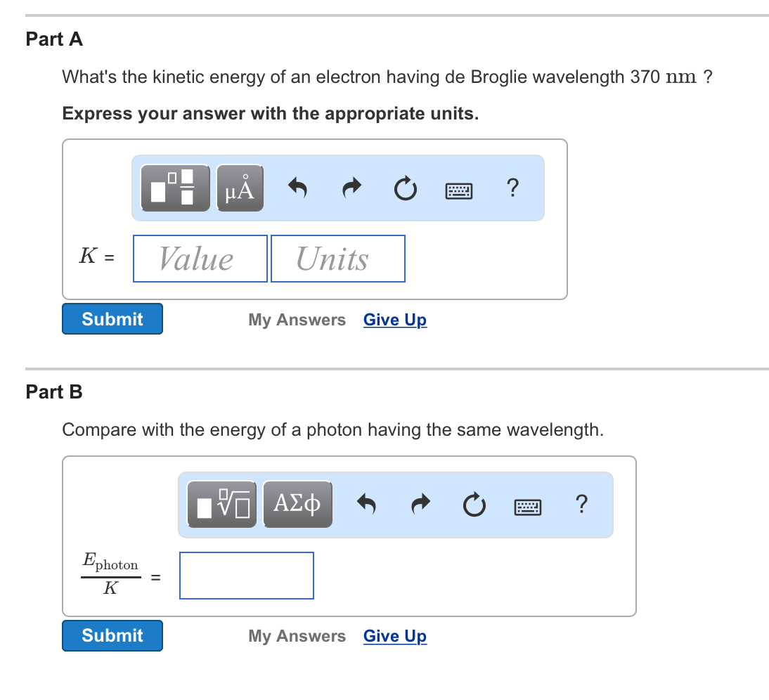Reset the Part A answer with the reset icon
This screenshot has width=769, height=700.
406,188
